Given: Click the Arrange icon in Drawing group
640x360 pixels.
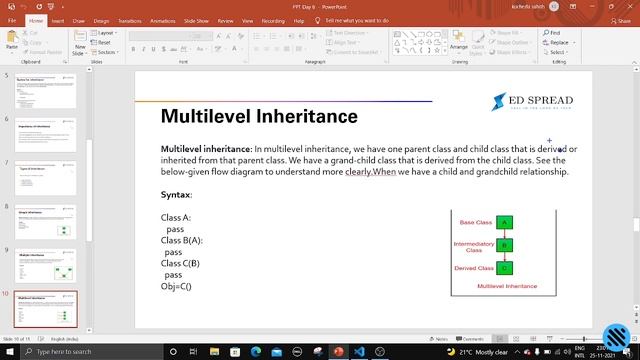Looking at the screenshot, I should (x=458, y=37).
